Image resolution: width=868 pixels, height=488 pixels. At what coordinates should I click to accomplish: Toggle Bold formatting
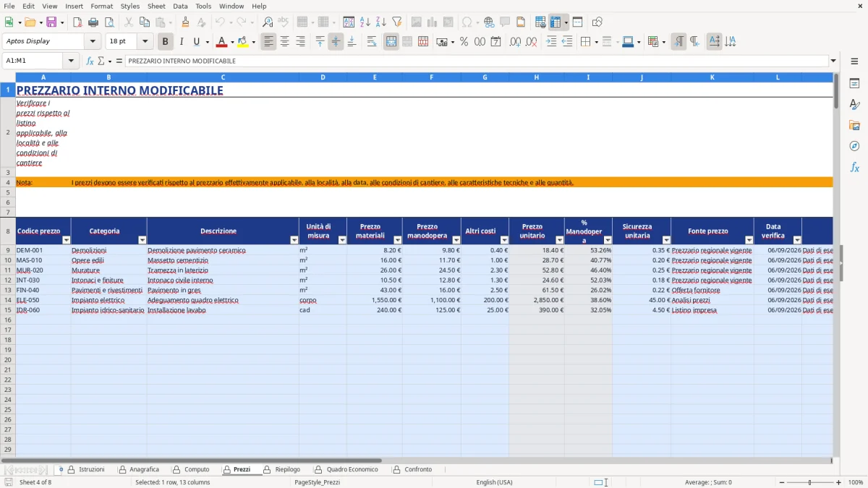166,42
